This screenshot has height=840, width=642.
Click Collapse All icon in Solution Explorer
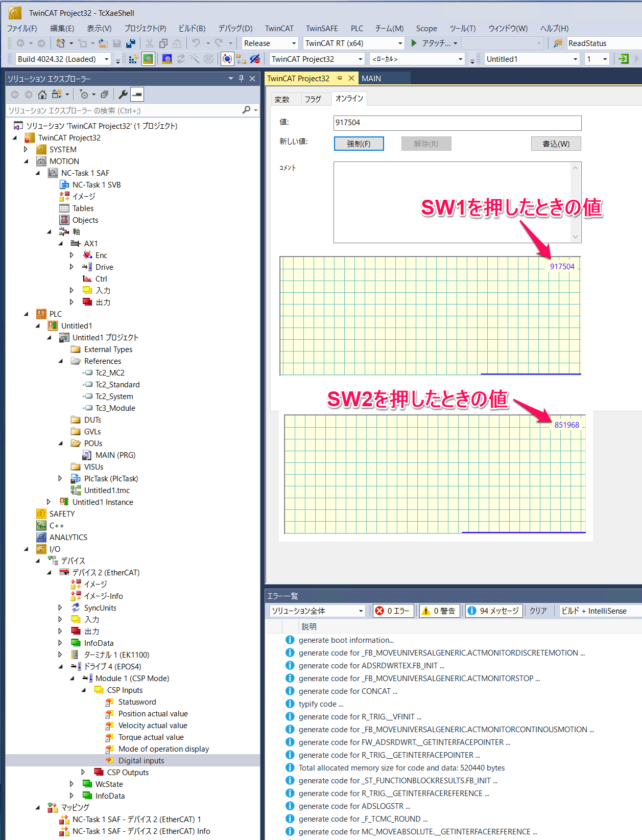[104, 95]
